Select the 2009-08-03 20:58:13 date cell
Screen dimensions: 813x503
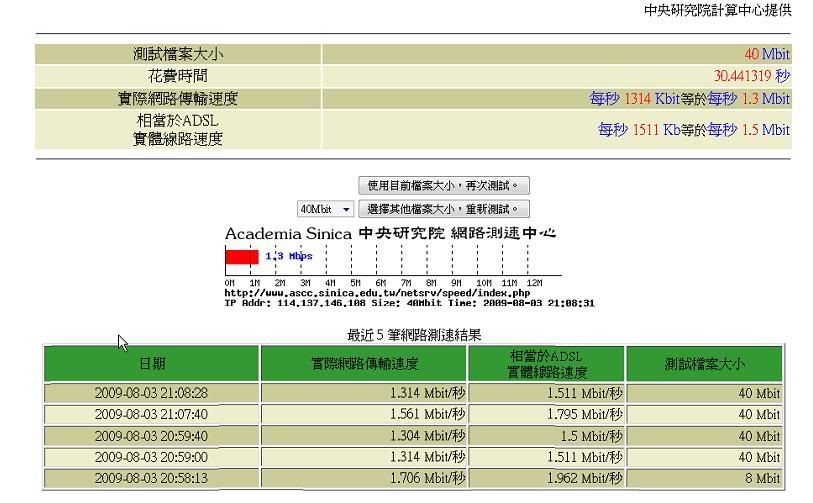[x=152, y=479]
